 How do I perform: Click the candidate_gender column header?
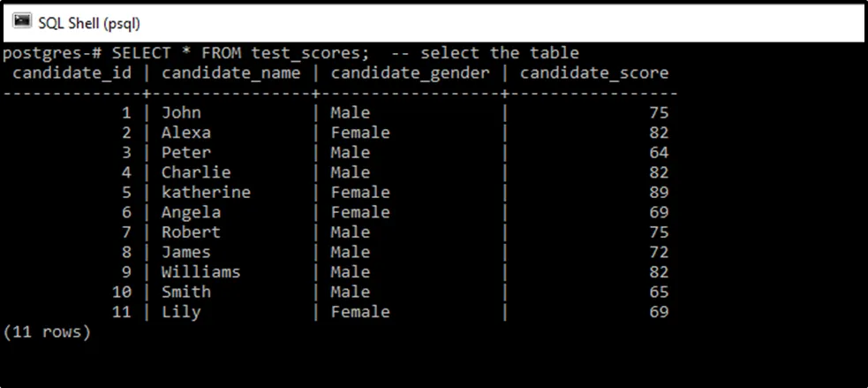(x=410, y=73)
